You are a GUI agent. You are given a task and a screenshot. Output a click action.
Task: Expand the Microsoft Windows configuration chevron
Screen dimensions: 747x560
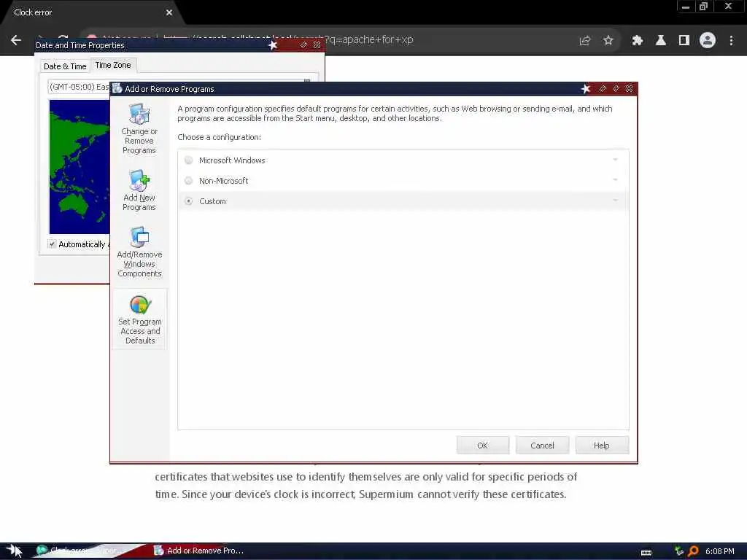click(x=615, y=160)
